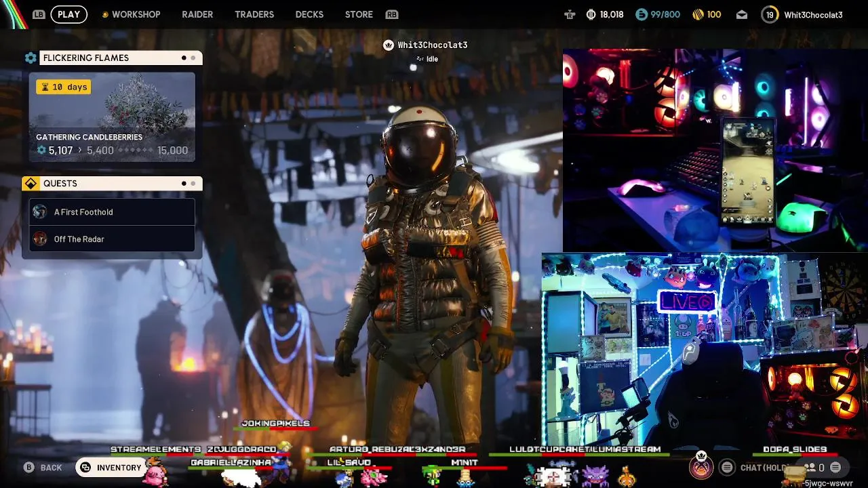Click the 5,107 merit progress value

pyautogui.click(x=60, y=150)
